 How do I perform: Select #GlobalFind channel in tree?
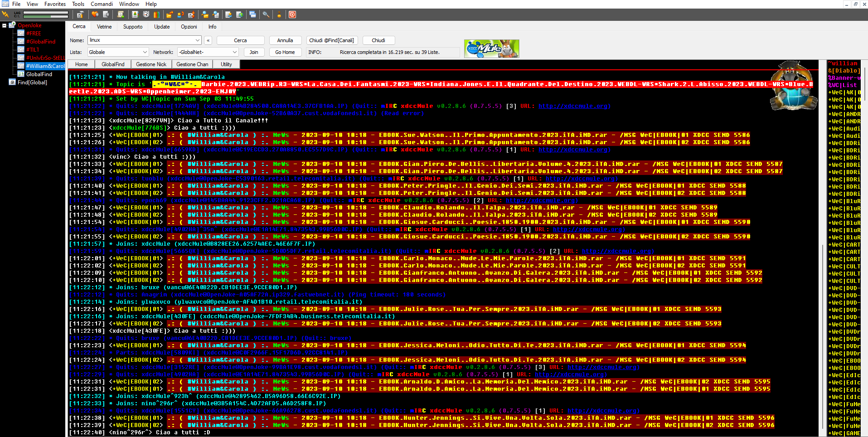point(41,42)
